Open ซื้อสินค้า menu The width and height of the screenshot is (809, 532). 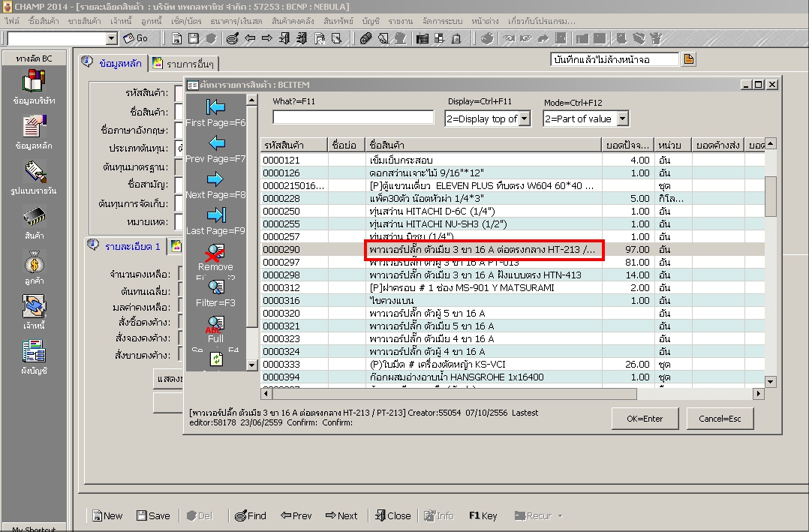(x=44, y=21)
